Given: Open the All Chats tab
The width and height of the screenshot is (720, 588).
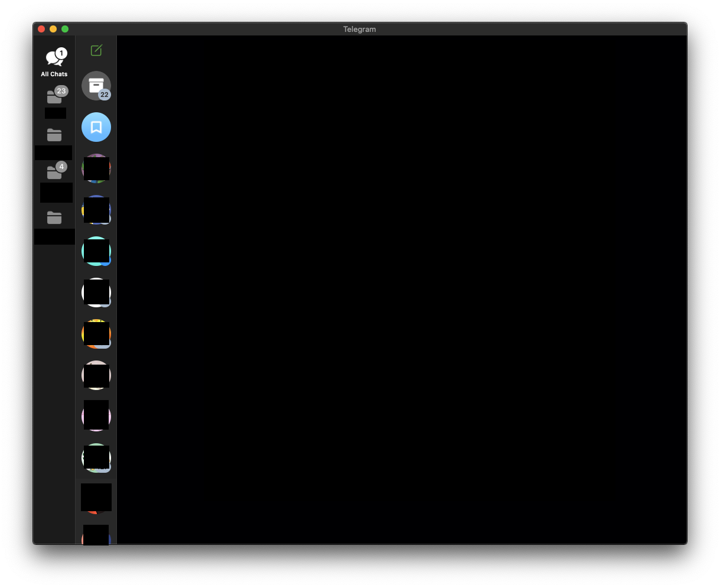Looking at the screenshot, I should [54, 63].
